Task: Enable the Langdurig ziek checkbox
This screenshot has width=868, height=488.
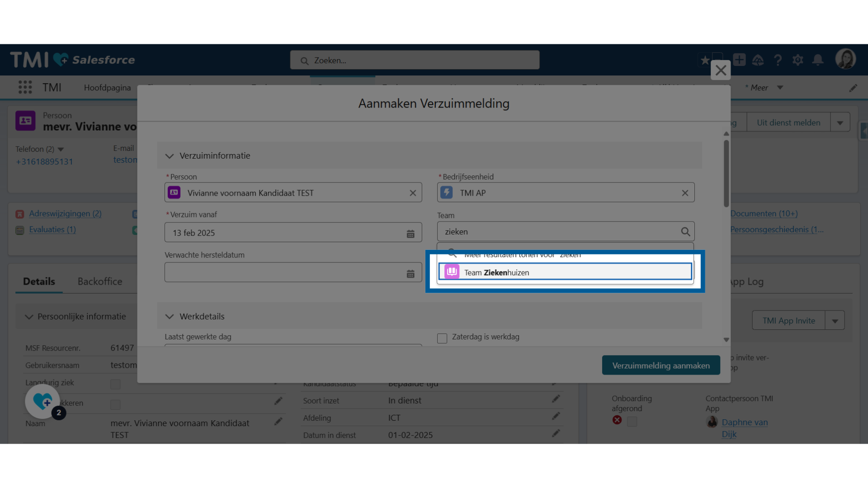Action: pos(115,384)
